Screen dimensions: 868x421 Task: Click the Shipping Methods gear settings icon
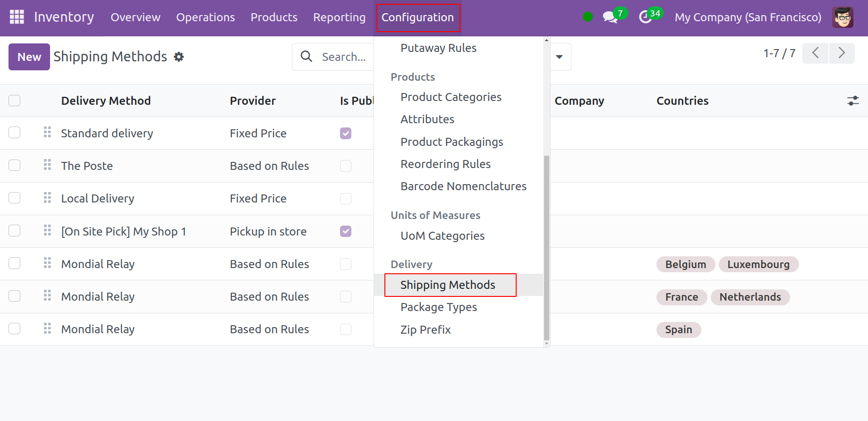[179, 57]
